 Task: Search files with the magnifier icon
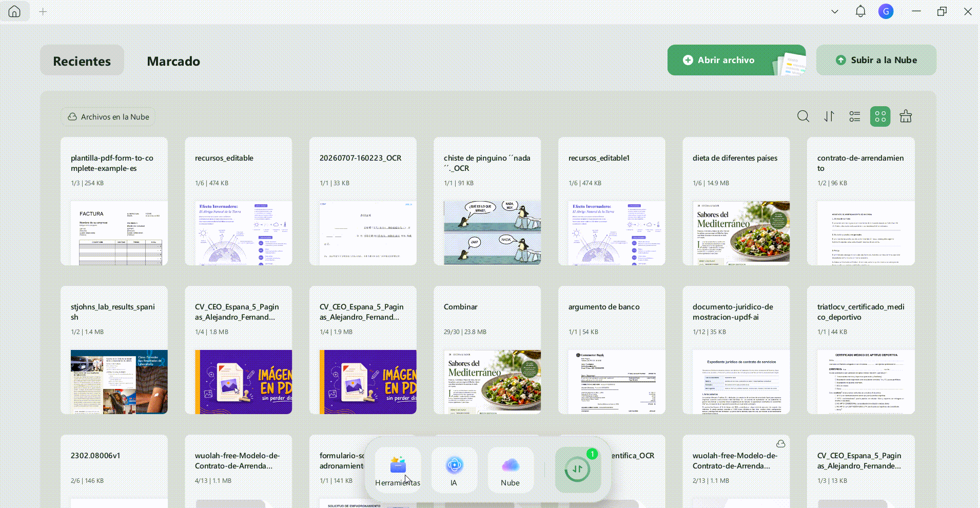(x=803, y=116)
